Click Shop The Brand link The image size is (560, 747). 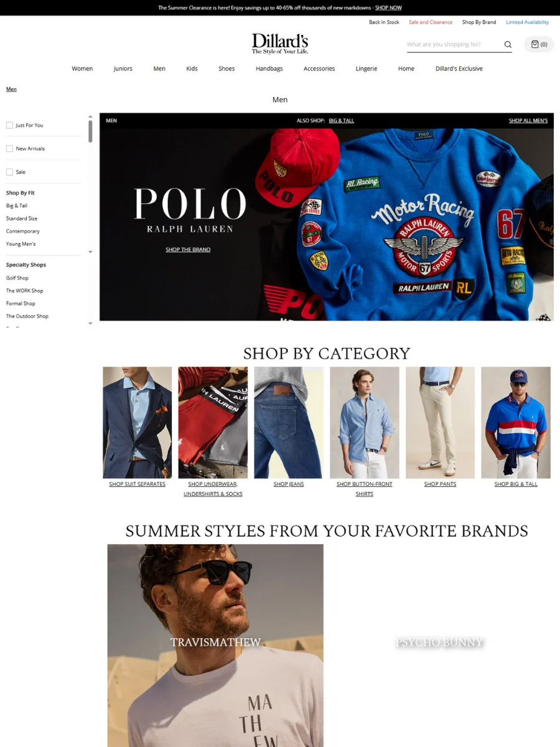188,250
